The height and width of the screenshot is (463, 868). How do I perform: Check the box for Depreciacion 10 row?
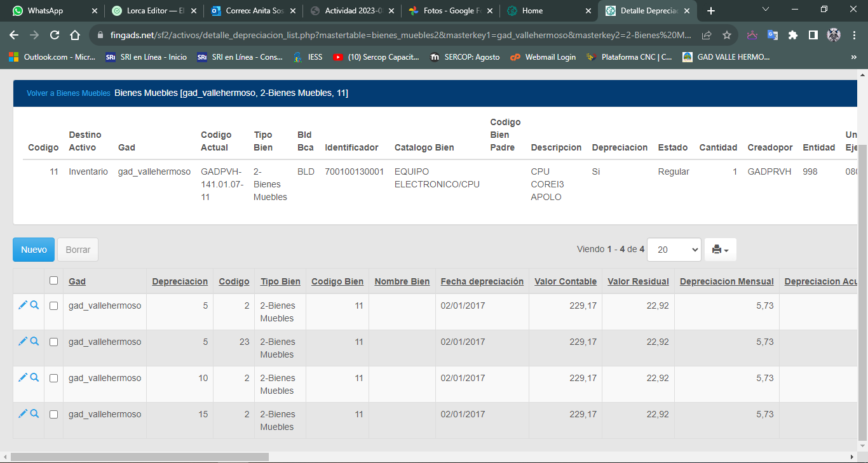53,378
